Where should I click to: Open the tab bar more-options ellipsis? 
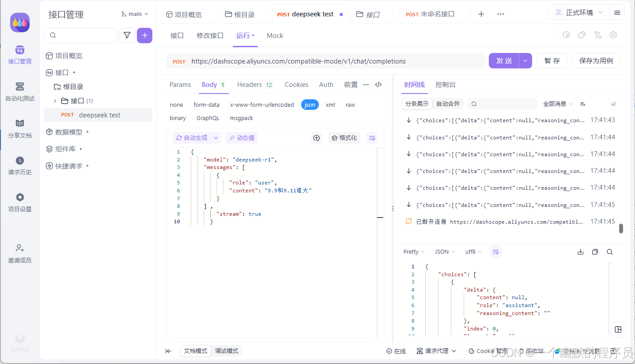500,14
